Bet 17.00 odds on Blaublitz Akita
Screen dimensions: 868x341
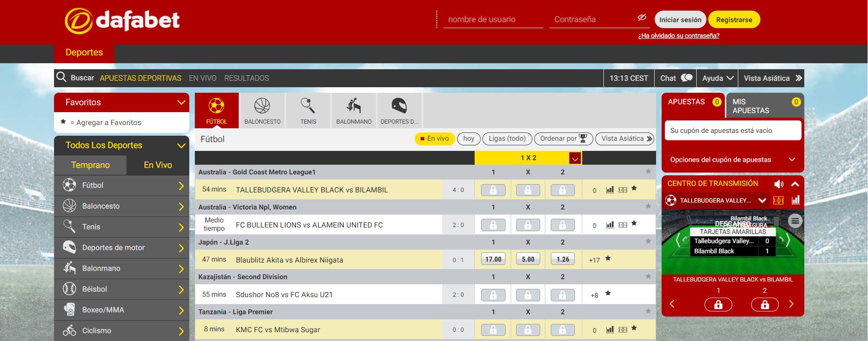(493, 259)
